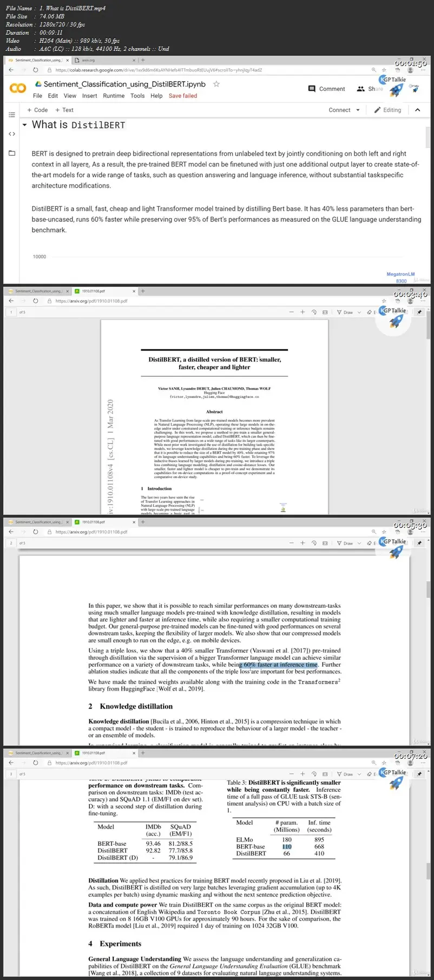The image size is (434, 980).
Task: Click highlighted 110 param value for BERT-base
Action: (x=287, y=847)
